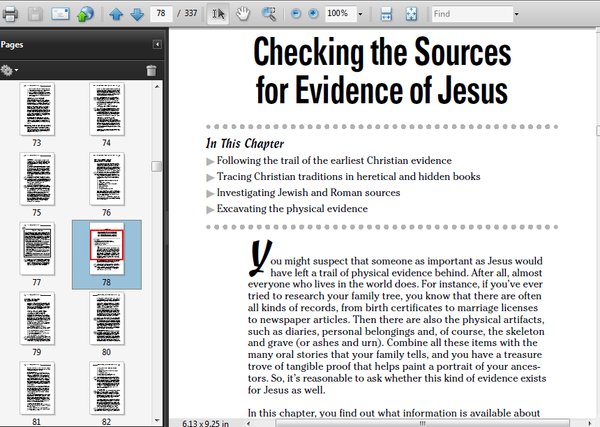The image size is (600, 427).
Task: Click the Zoom In plus button
Action: 313,14
